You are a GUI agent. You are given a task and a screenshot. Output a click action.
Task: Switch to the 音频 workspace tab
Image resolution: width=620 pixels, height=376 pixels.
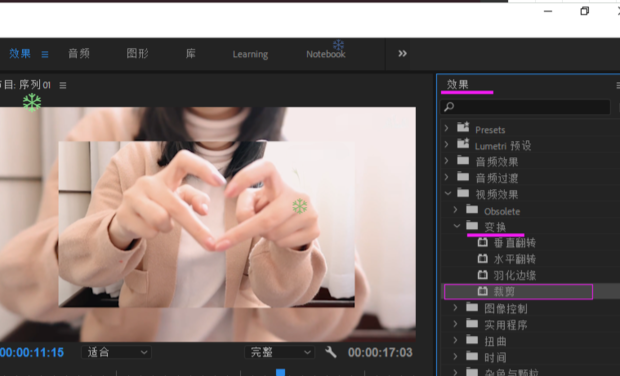pyautogui.click(x=79, y=53)
